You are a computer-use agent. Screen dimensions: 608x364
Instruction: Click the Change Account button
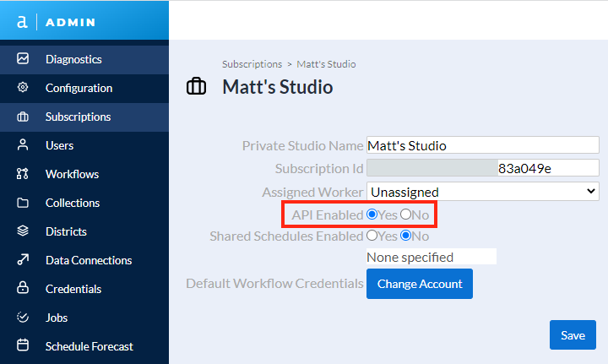(419, 284)
